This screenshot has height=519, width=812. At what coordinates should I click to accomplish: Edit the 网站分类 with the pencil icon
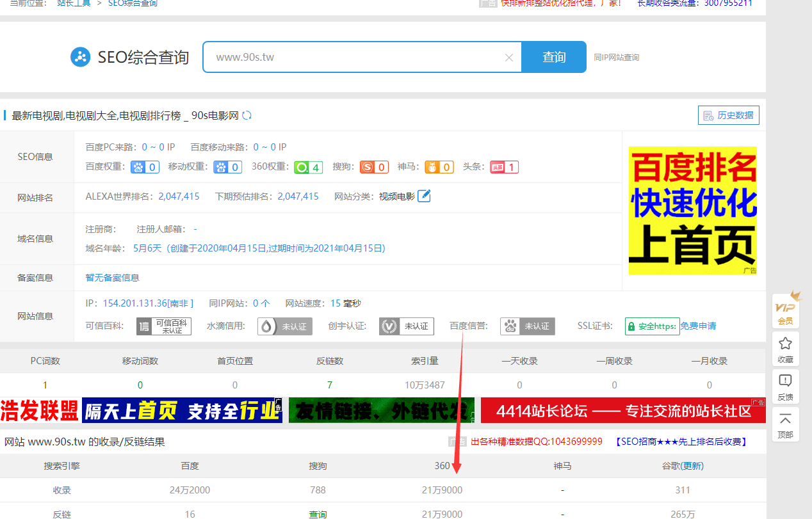point(424,196)
